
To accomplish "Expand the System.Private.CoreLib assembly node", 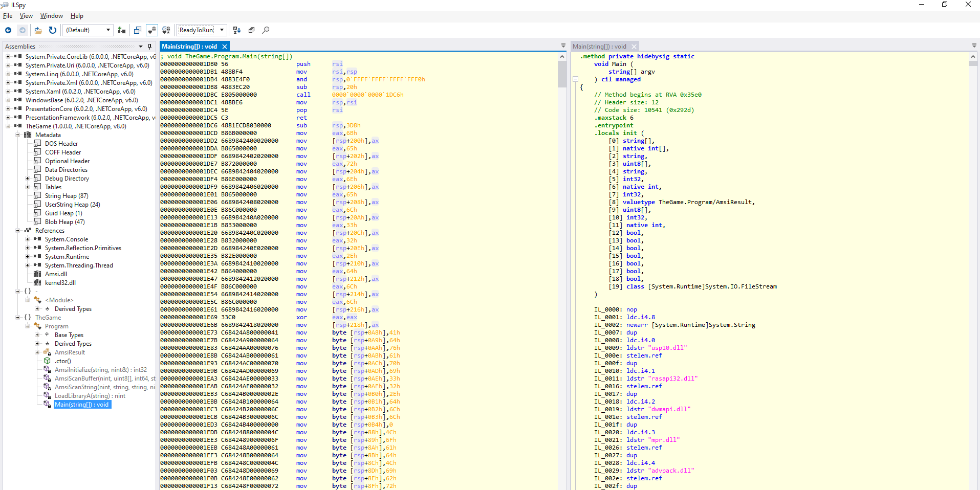I will (8, 57).
